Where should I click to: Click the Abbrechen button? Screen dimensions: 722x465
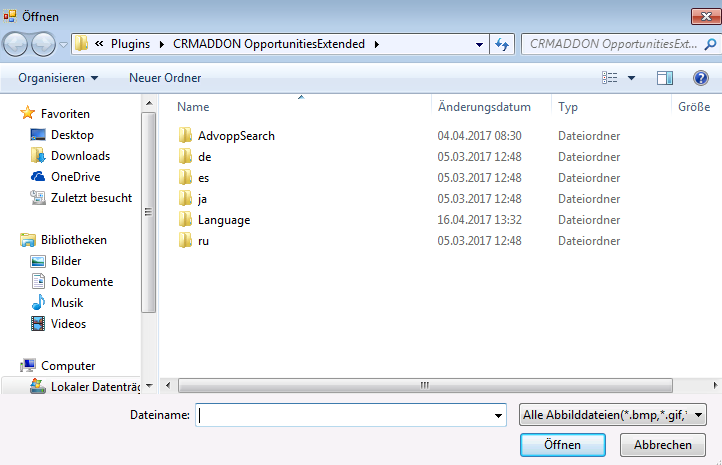pos(663,445)
